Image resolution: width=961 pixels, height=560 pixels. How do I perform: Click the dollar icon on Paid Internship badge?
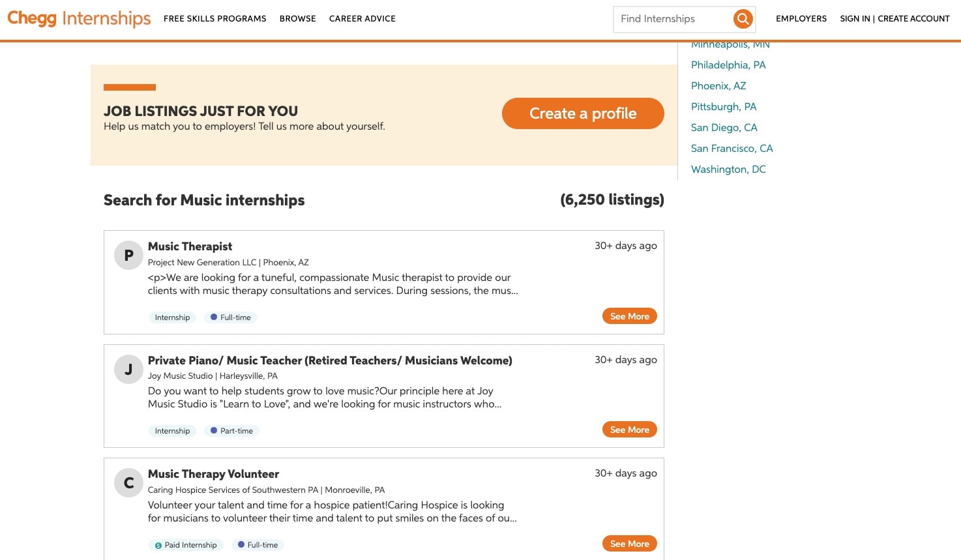pyautogui.click(x=158, y=545)
